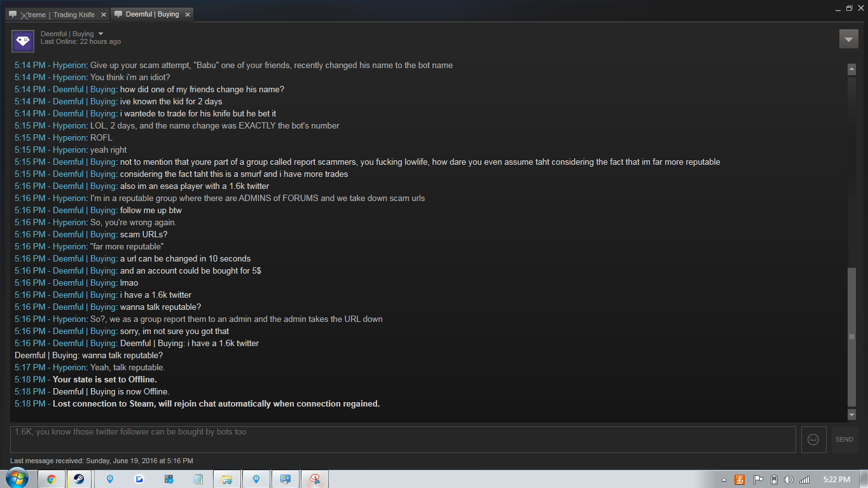Open the volume speaker tray icon
This screenshot has height=488, width=868.
click(x=789, y=480)
